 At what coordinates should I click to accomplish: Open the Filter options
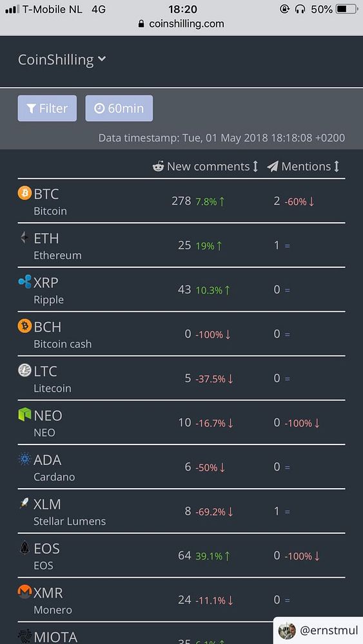[47, 108]
